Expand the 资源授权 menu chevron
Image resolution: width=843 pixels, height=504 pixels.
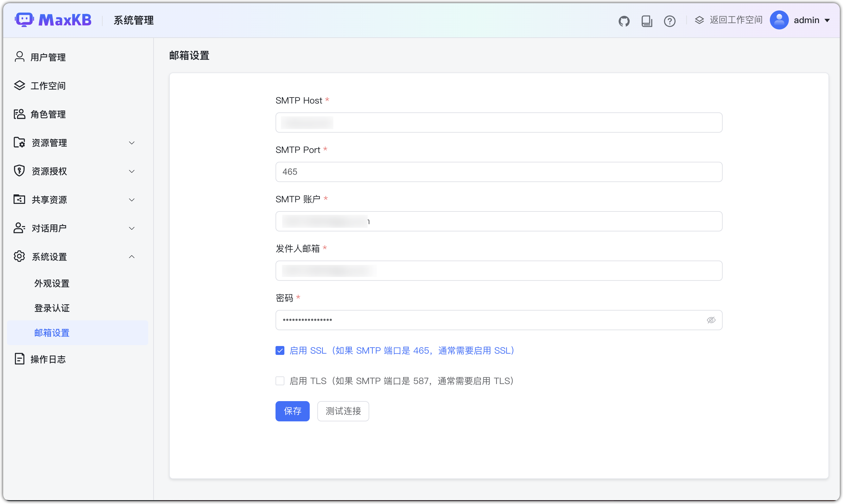click(132, 171)
